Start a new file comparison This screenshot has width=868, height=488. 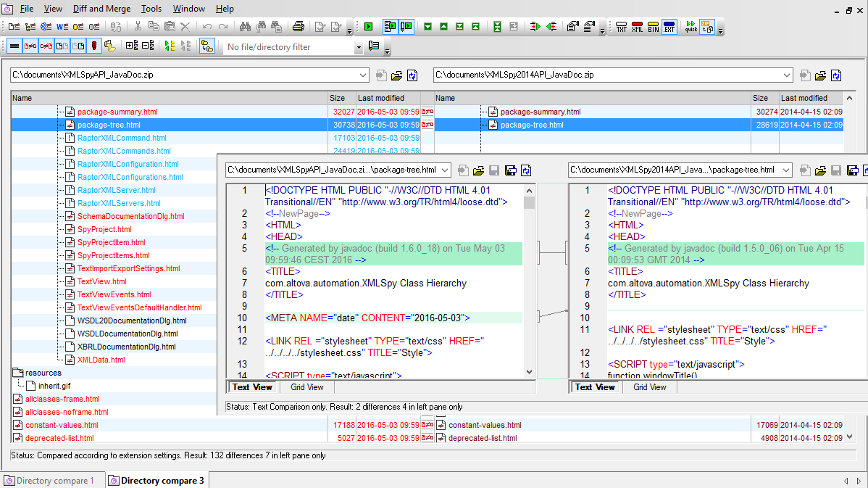[x=14, y=27]
